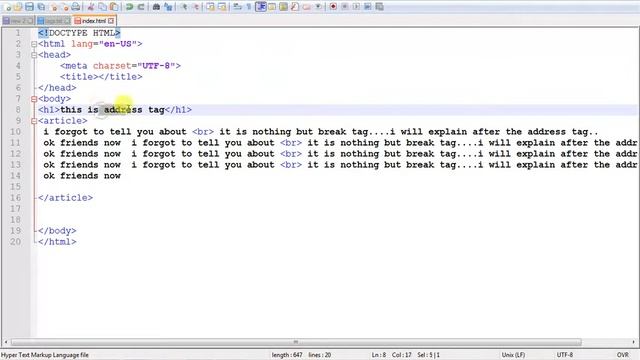Cut selection with the scissors icon
640x360 pixels.
click(91, 7)
